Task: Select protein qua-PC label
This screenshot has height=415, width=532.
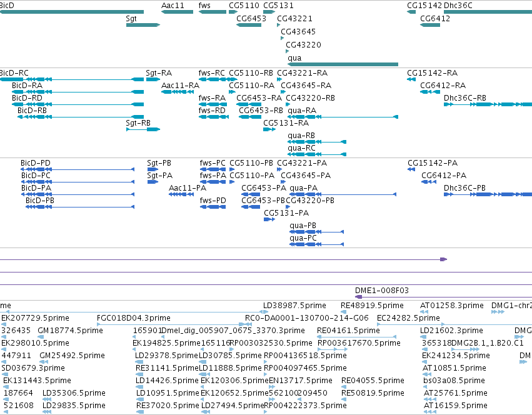Action: [x=303, y=238]
